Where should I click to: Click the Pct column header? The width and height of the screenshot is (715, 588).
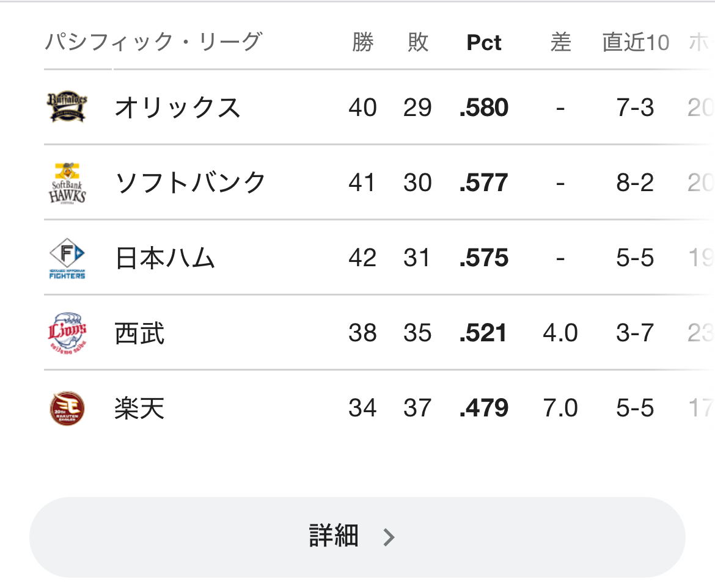coord(484,43)
